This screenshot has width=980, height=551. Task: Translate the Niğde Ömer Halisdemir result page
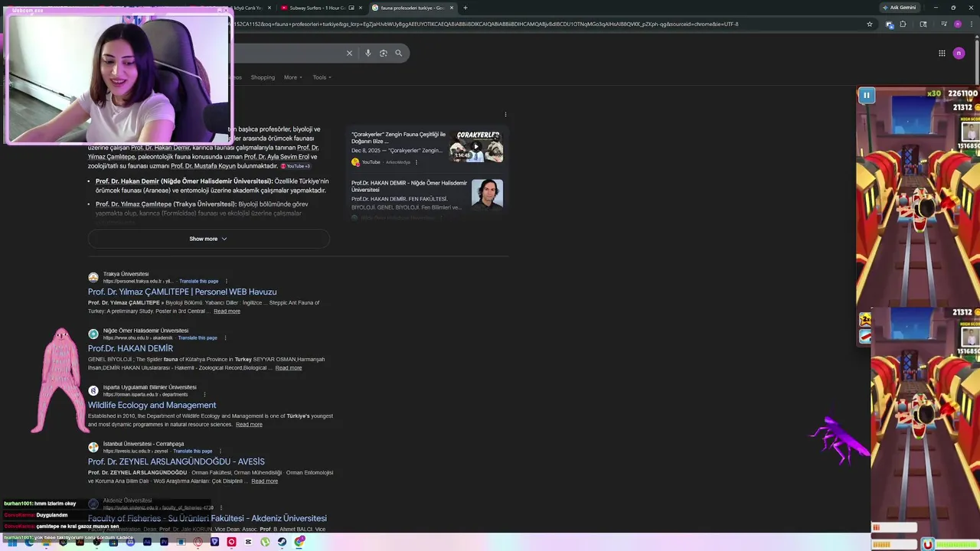coord(198,337)
